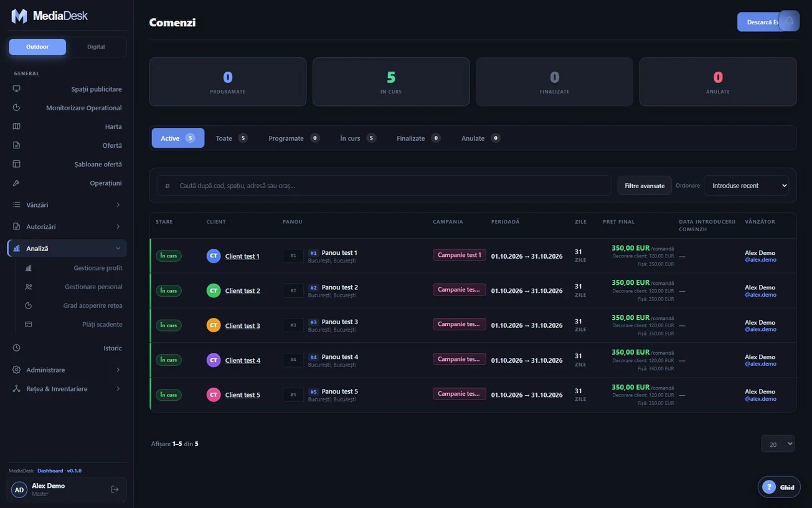Viewport: 812px width, 508px height.
Task: Switch to Digital mode
Action: pos(96,47)
